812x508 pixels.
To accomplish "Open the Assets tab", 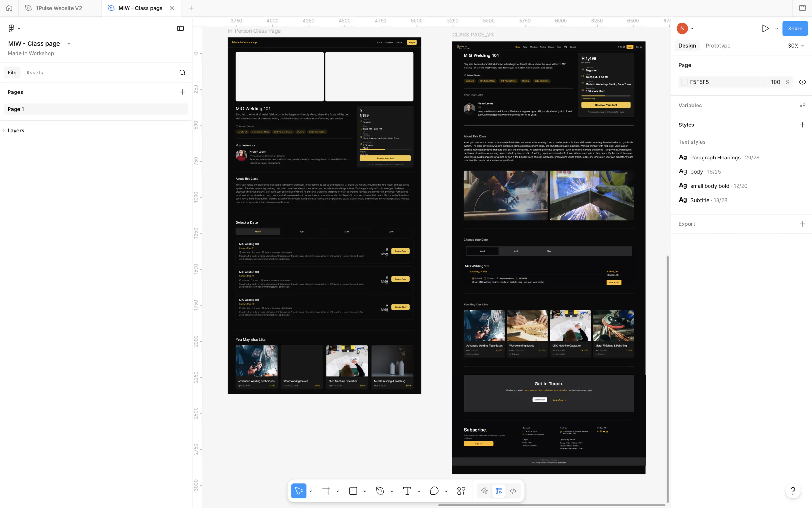I will (x=35, y=73).
